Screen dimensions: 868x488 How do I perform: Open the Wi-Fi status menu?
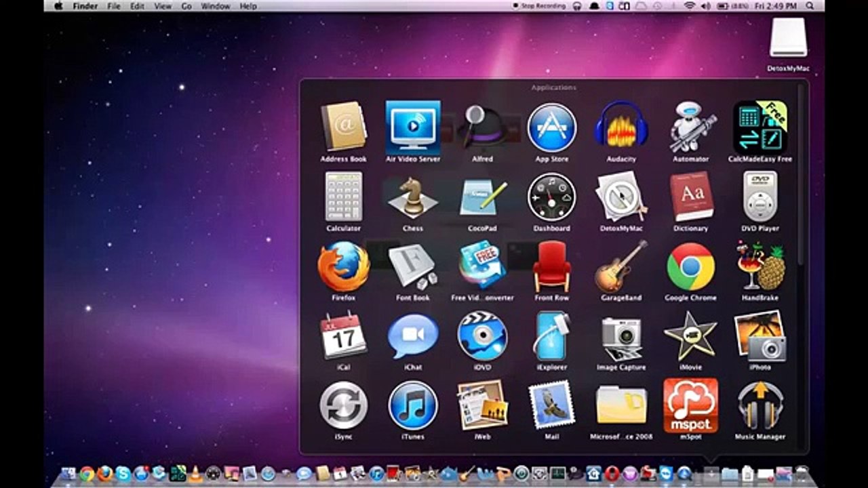click(x=690, y=5)
